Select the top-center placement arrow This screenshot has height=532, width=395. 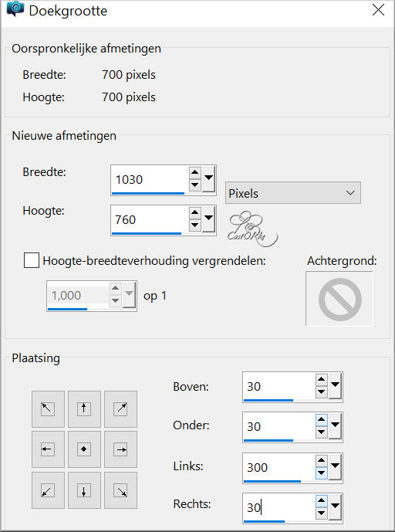click(x=84, y=409)
